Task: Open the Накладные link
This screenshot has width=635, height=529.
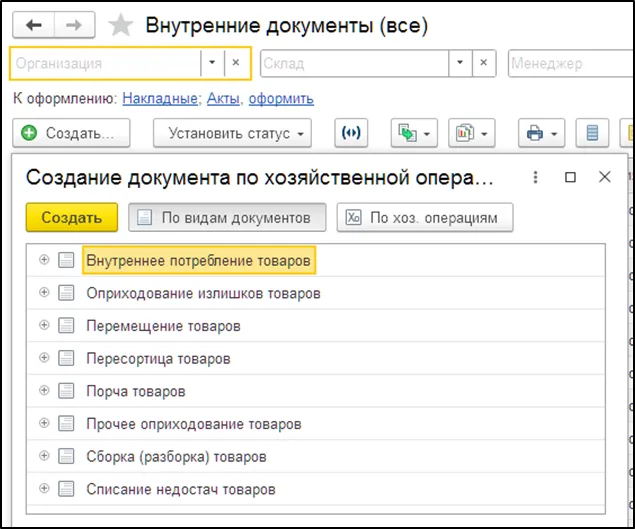Action: click(x=160, y=98)
